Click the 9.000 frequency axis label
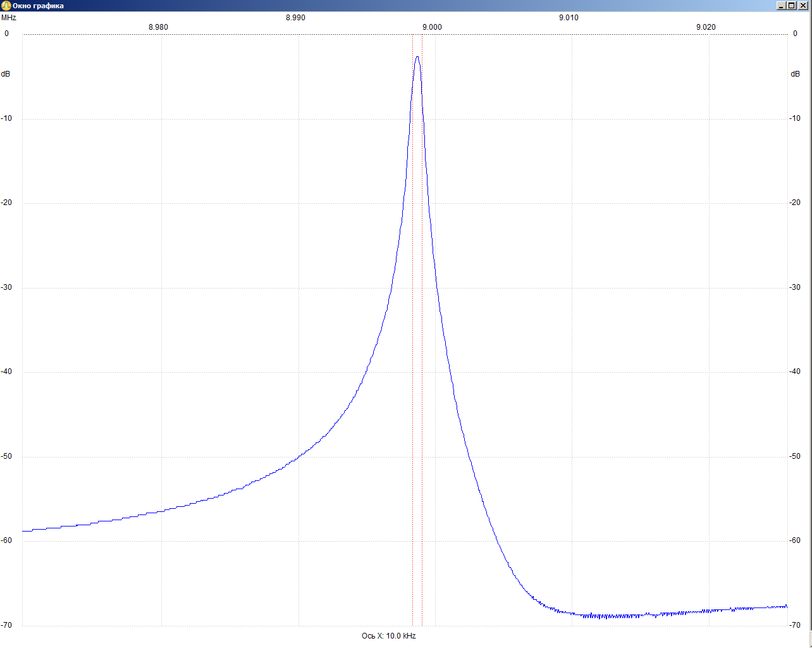The image size is (812, 648). click(x=432, y=27)
